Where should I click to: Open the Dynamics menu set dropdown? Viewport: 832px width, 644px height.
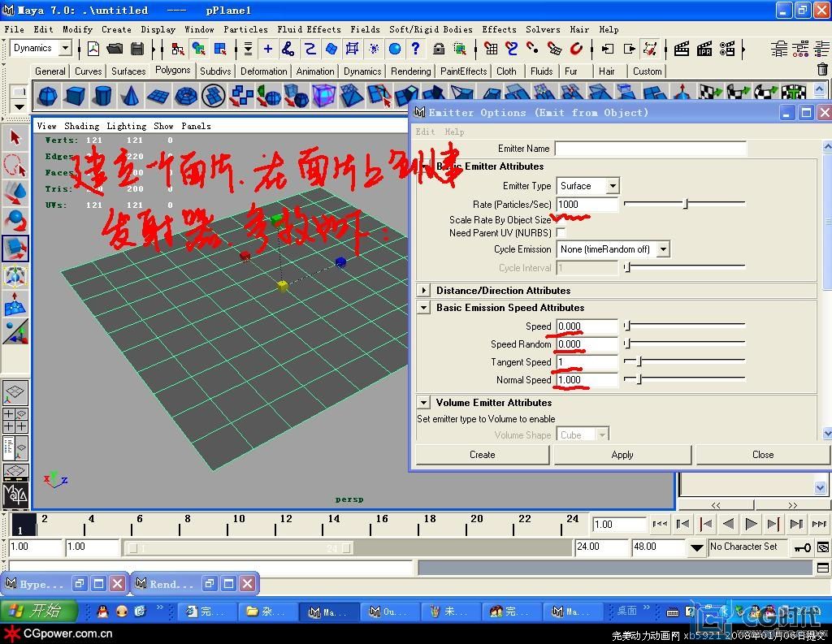(x=65, y=48)
